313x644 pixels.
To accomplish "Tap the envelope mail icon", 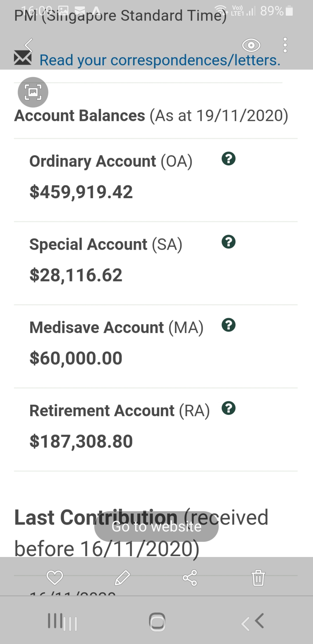I will (x=23, y=57).
